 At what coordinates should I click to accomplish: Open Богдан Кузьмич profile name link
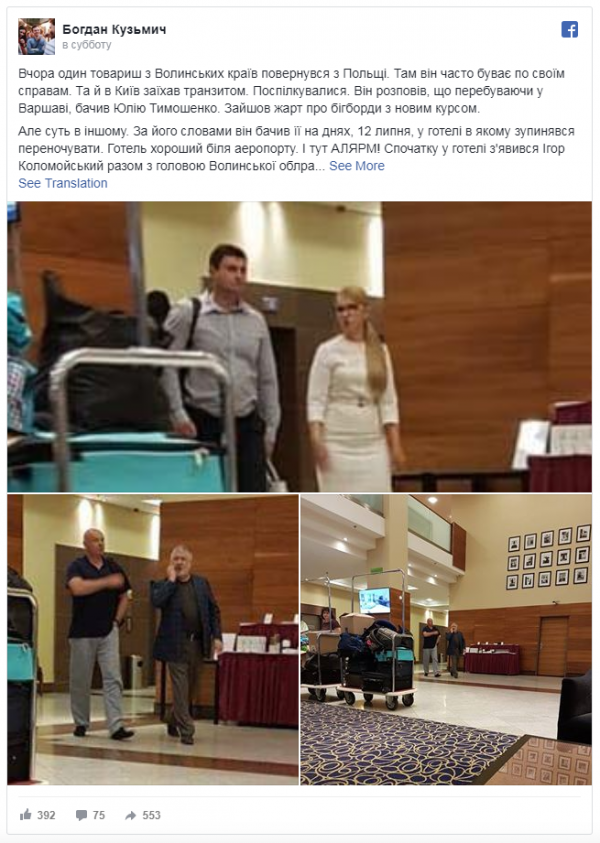click(x=114, y=29)
